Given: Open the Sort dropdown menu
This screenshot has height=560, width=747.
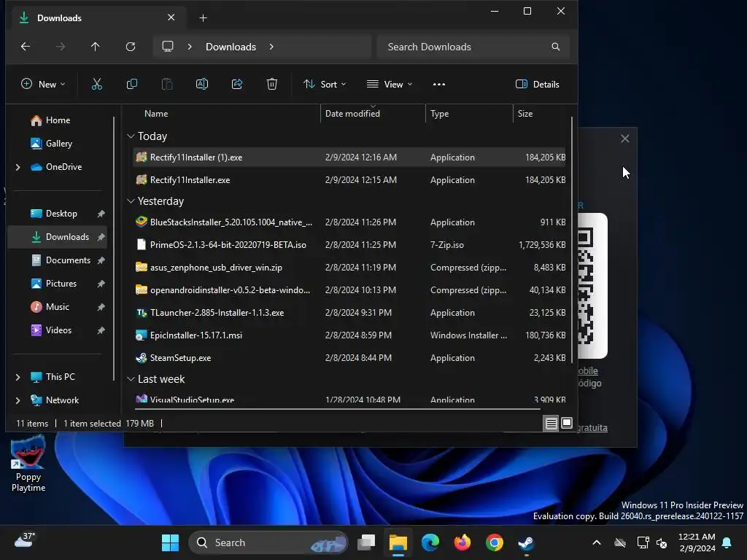Looking at the screenshot, I should pyautogui.click(x=325, y=85).
